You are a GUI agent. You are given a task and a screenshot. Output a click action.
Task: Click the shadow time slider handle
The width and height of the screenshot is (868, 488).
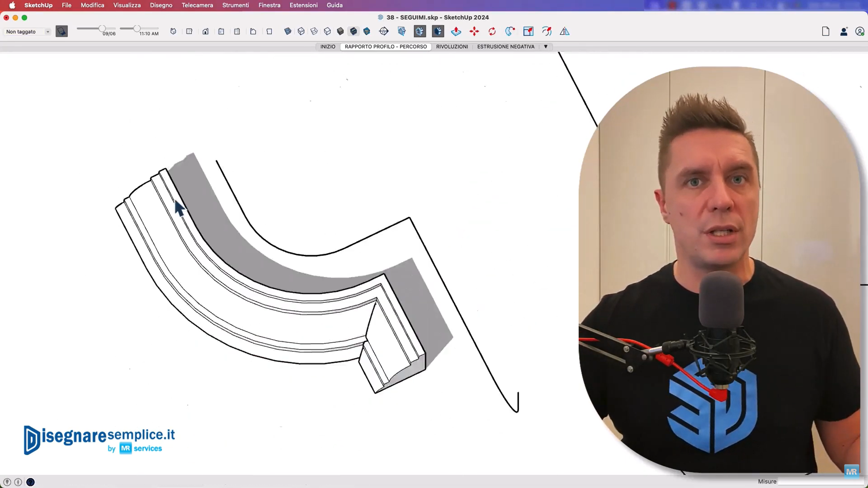(x=137, y=28)
